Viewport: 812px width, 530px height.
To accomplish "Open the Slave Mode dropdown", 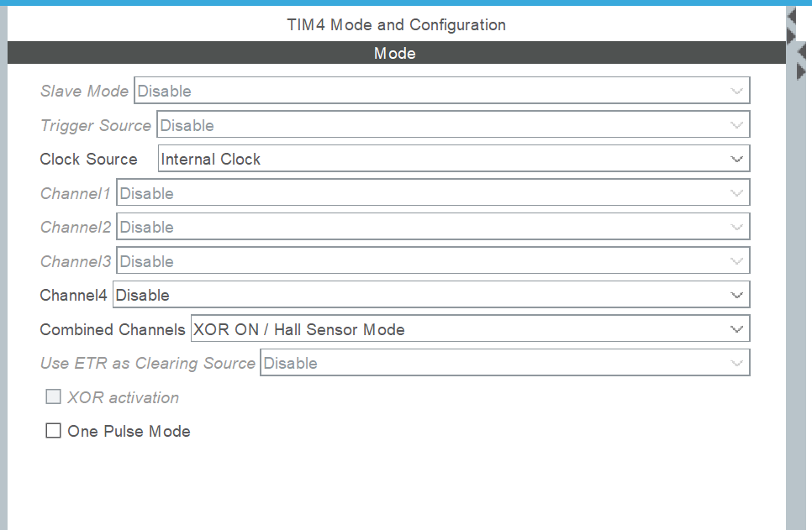I will coord(442,91).
